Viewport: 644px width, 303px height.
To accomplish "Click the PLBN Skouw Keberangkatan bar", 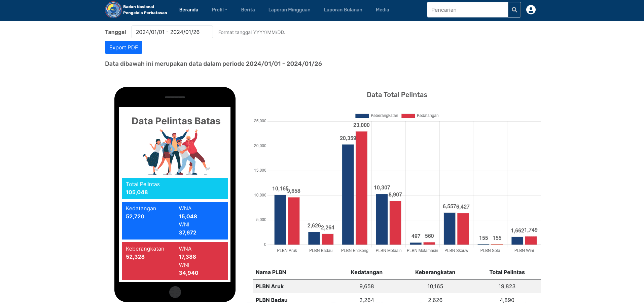I will (450, 228).
